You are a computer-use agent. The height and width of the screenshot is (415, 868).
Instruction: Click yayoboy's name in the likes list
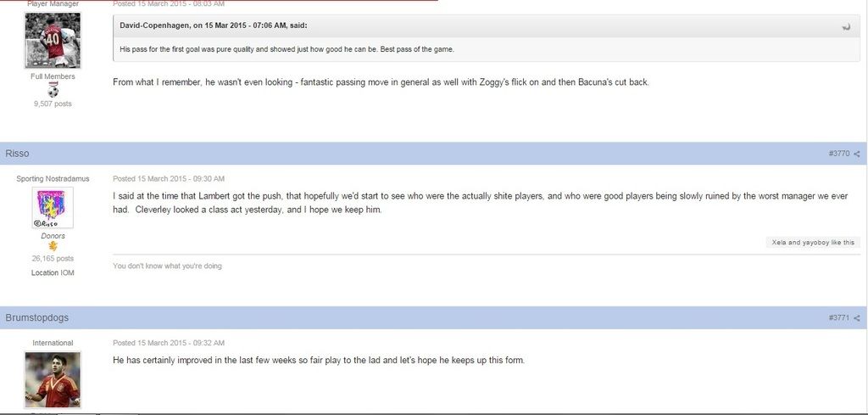click(813, 242)
